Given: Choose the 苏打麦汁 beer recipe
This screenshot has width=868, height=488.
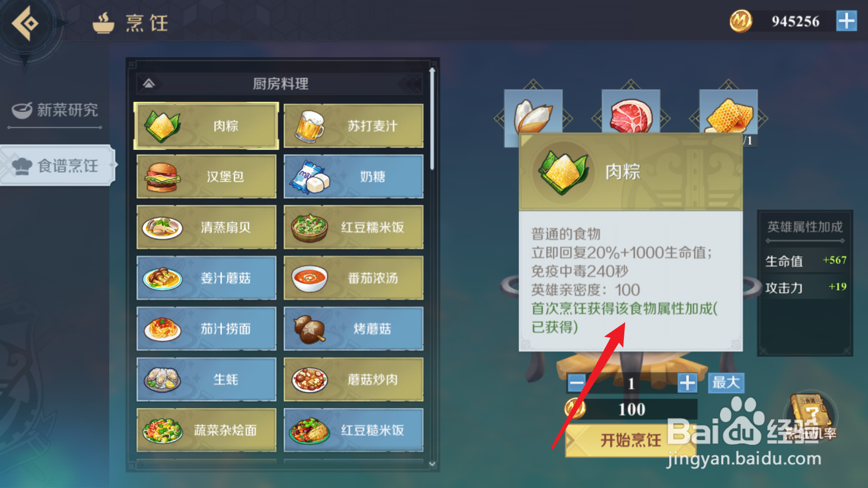Looking at the screenshot, I should (x=354, y=126).
